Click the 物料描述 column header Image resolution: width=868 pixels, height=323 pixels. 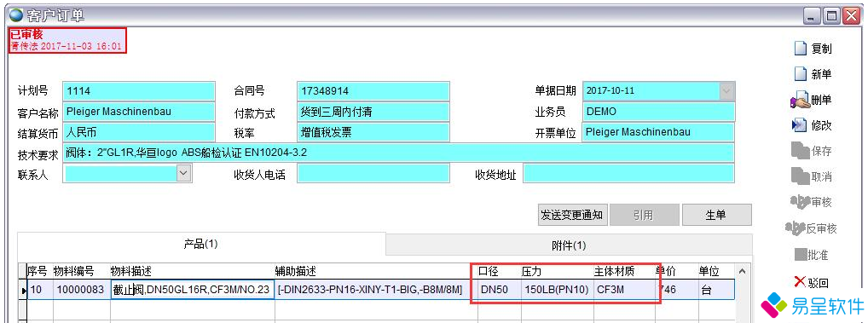[192, 271]
